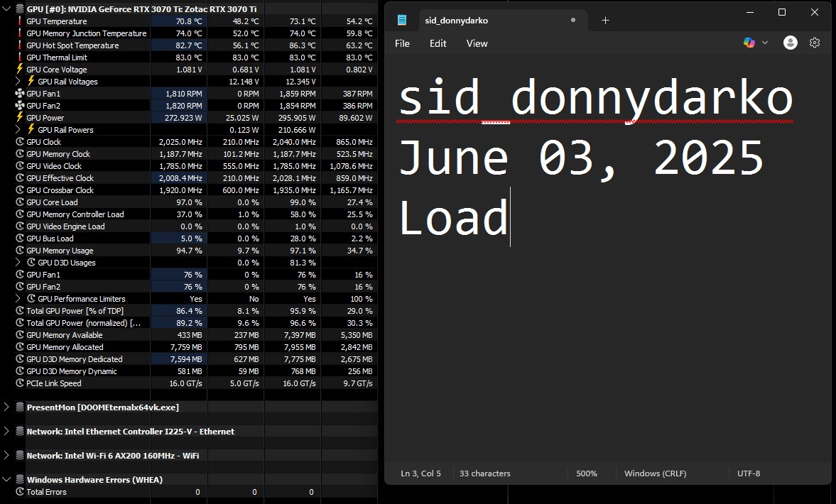Viewport: 836px width, 504px height.
Task: Open the View menu
Action: (x=477, y=44)
